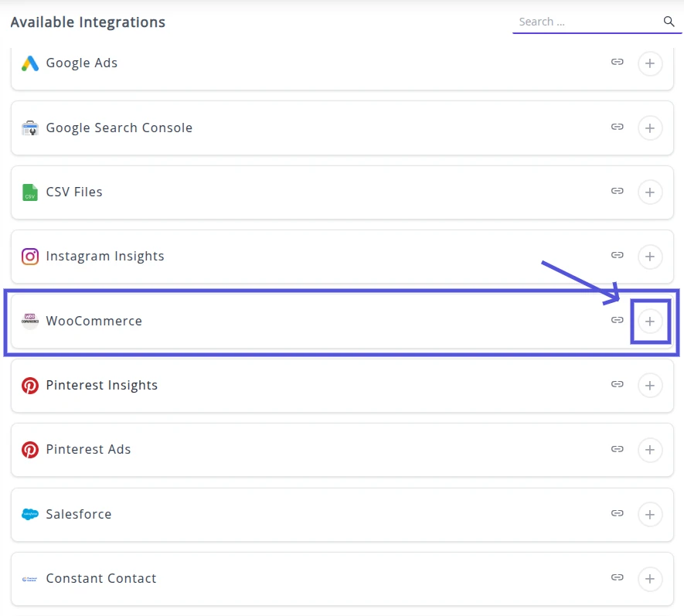Click the search magnifier icon
684x616 pixels.
point(669,22)
